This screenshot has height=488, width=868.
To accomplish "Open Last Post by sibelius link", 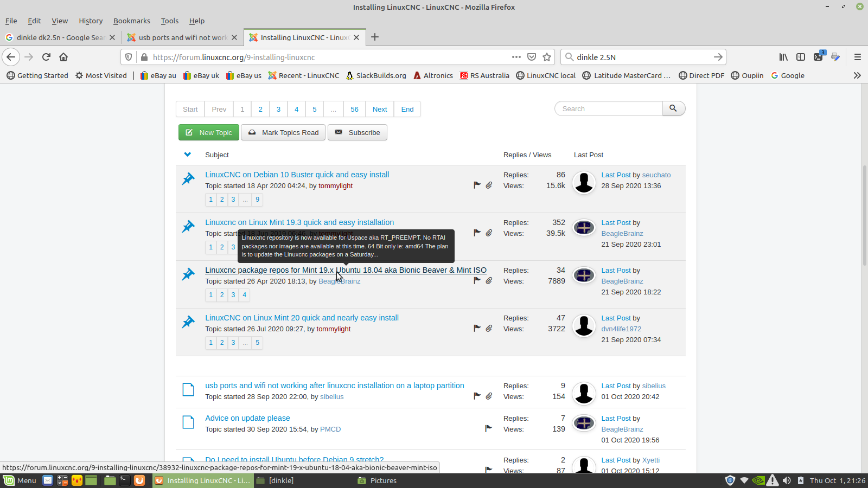I will point(616,386).
